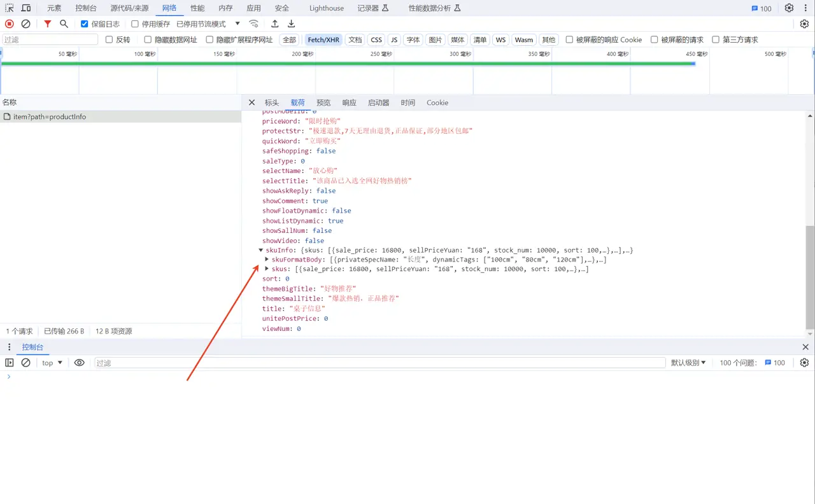Filter requests by Wasm type
This screenshot has width=815, height=504.
[x=524, y=39]
